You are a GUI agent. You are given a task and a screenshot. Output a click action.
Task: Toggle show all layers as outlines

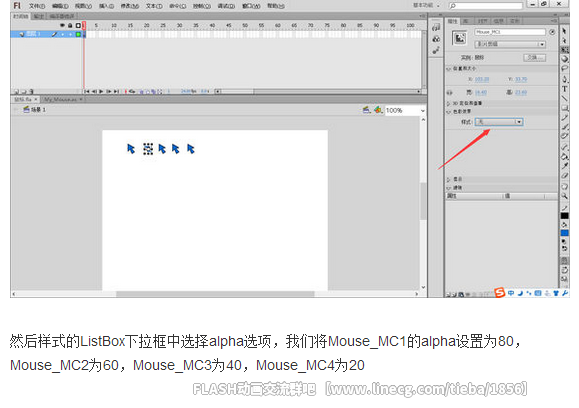[78, 25]
